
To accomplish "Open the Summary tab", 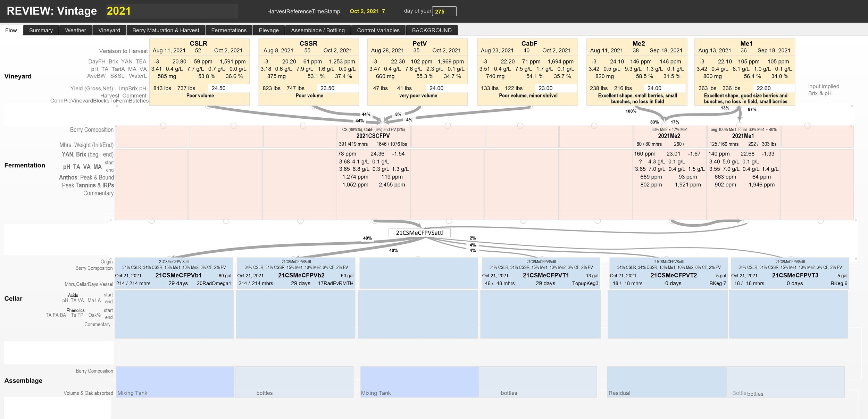I will pos(41,30).
